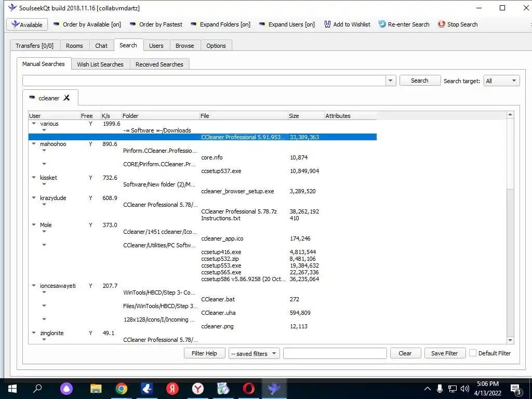Select CCleaner.bat file
Viewport: 532px width, 399px height.
point(218,299)
